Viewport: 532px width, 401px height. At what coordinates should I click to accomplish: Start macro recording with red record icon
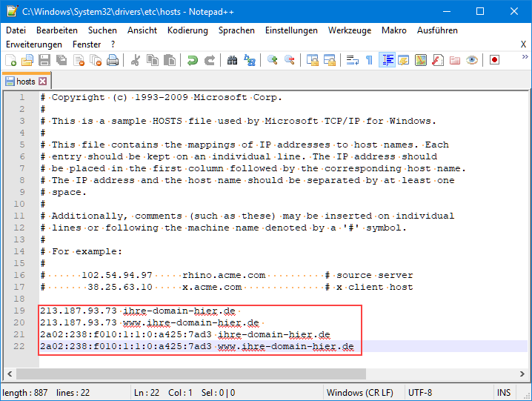point(494,60)
